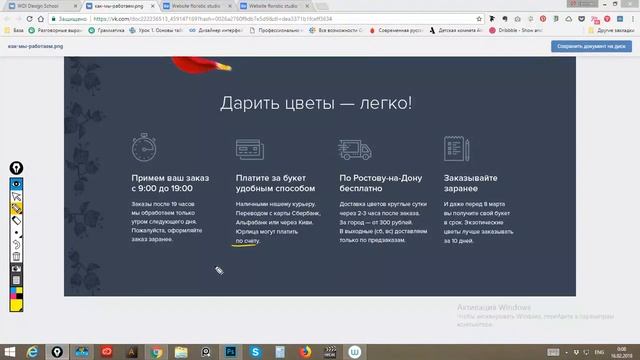640x360 pixels.
Task: Take a screenshot with the camera icon
Action: click(x=16, y=269)
